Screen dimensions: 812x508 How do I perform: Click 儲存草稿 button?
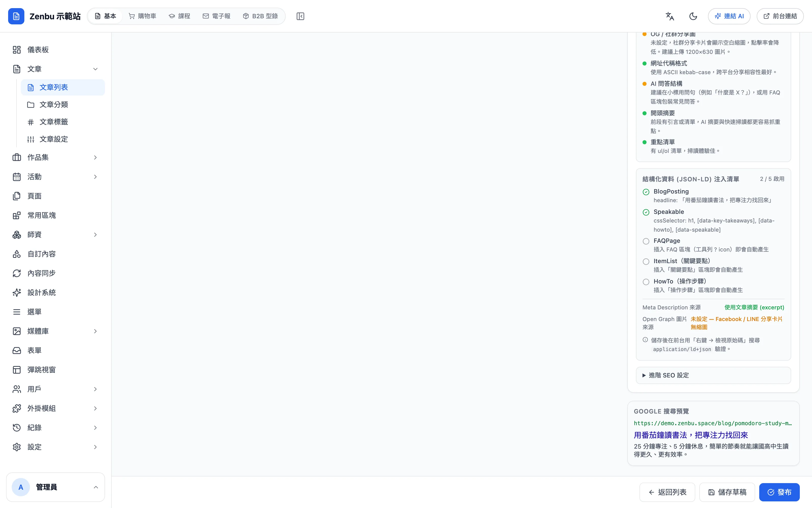tap(727, 492)
